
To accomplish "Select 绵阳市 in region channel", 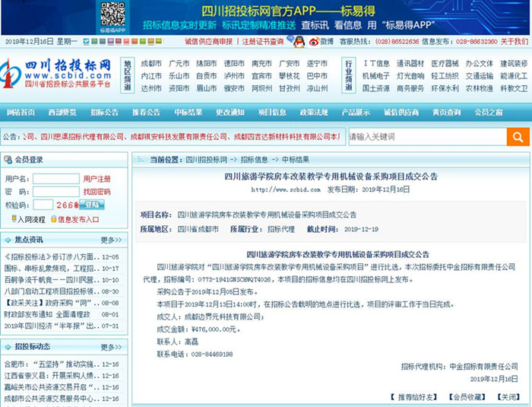I will tap(206, 64).
